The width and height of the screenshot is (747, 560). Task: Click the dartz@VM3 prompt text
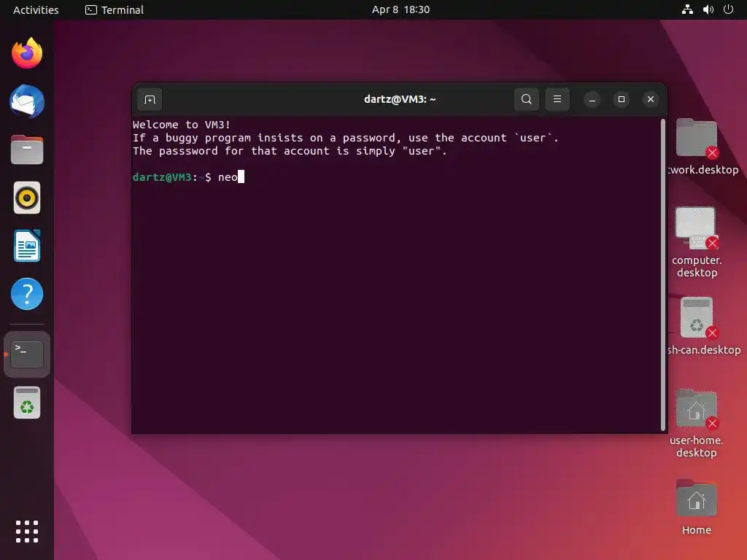162,177
